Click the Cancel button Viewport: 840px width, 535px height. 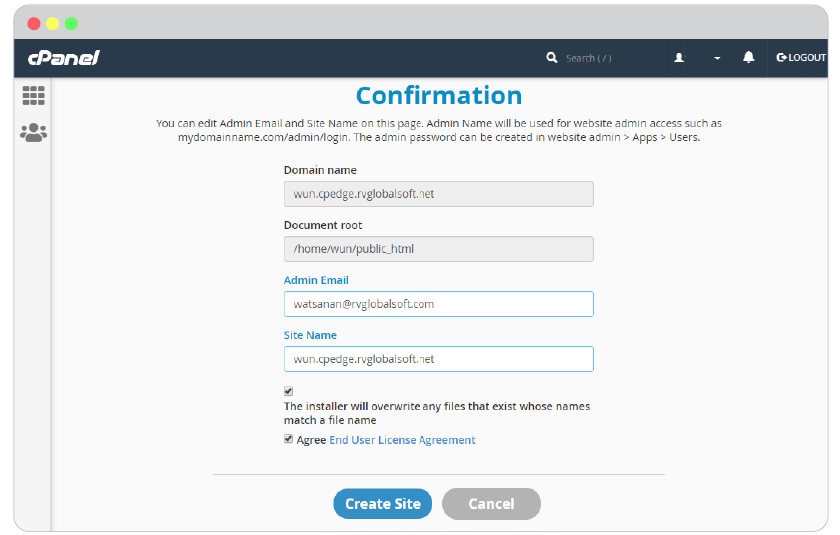click(491, 503)
